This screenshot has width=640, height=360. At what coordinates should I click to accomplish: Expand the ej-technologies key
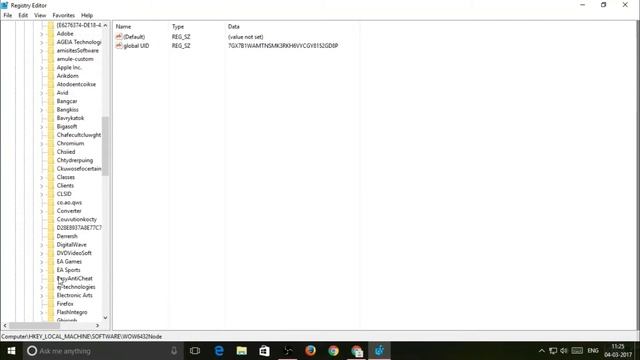pos(42,287)
